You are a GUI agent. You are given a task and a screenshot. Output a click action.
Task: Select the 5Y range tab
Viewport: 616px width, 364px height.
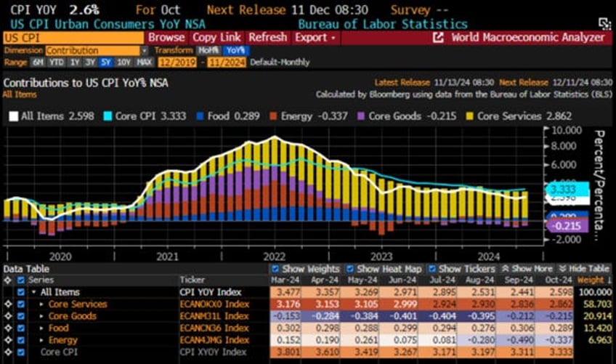click(105, 62)
